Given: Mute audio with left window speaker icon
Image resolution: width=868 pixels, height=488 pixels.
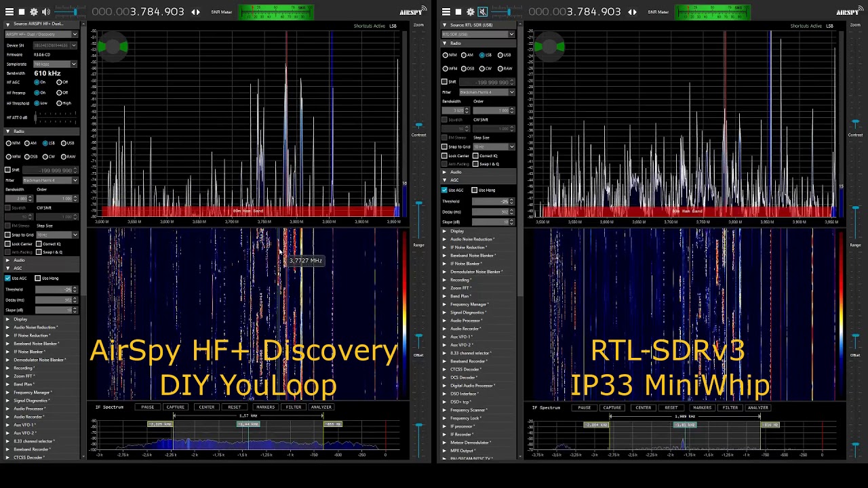Looking at the screenshot, I should pos(45,12).
